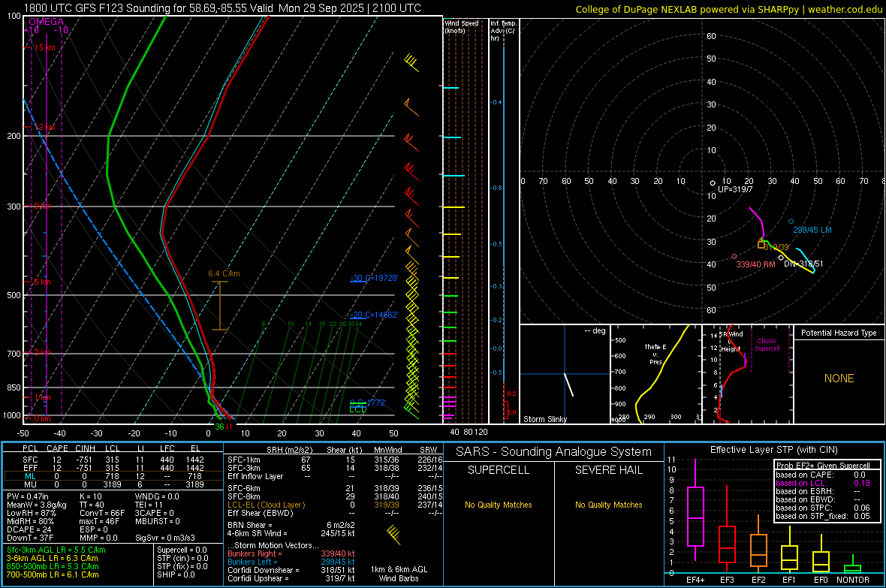Viewport: 886px width, 588px height.
Task: Click the highlighted ML parcel row label
Action: (x=30, y=476)
